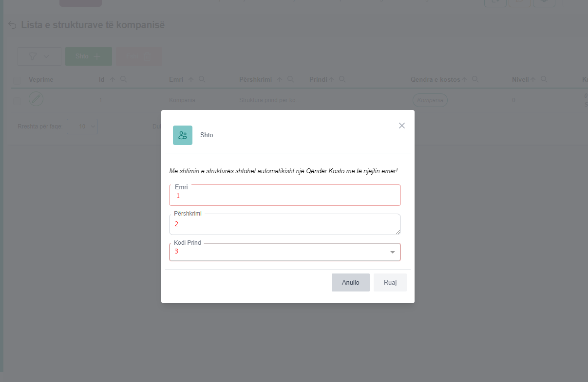Screen dimensions: 588x382
Task: Click search icon next to Qendra e kostos
Action: [x=475, y=79]
